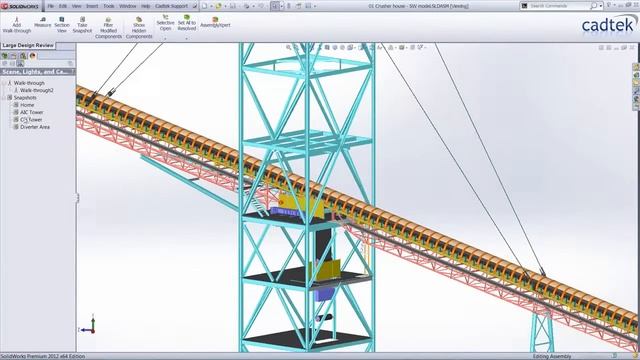This screenshot has width=640, height=360.
Task: Click the Undo icon in title toolbar
Action: 261,6
